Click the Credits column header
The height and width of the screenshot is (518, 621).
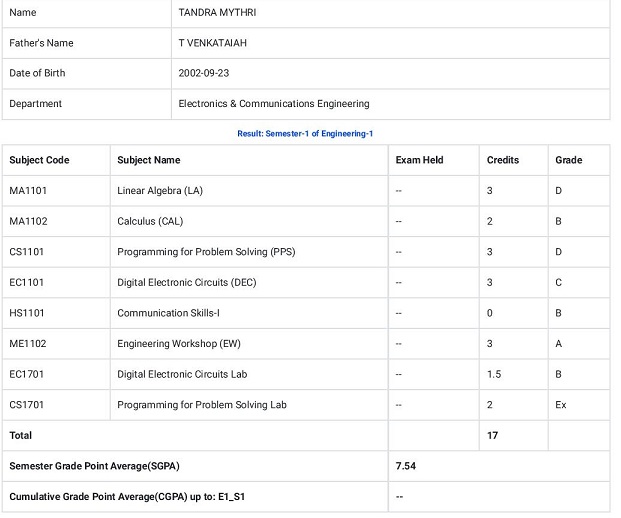(x=503, y=160)
